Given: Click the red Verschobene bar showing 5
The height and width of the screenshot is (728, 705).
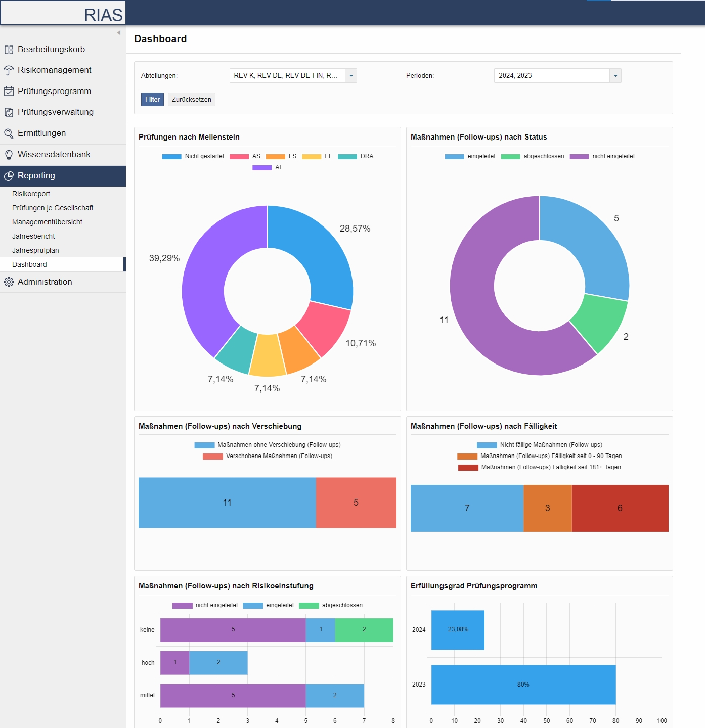Looking at the screenshot, I should click(356, 503).
